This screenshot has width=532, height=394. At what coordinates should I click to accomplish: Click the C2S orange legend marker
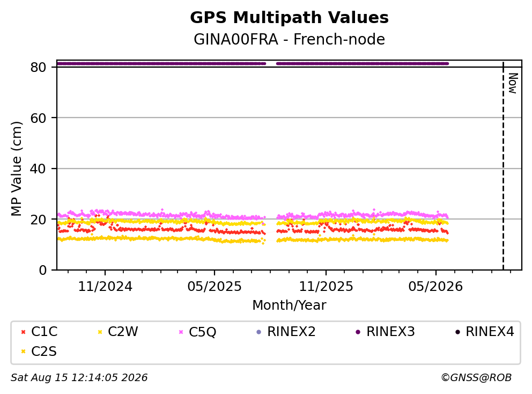pos(23,352)
